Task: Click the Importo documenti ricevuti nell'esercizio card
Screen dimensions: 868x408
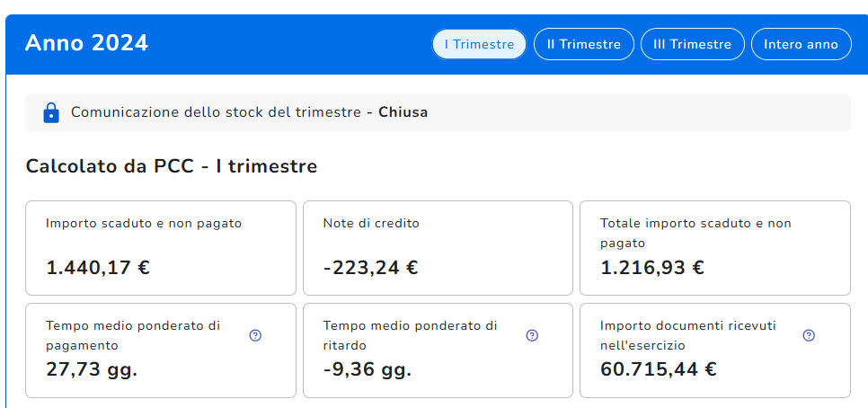Action: 702,350
